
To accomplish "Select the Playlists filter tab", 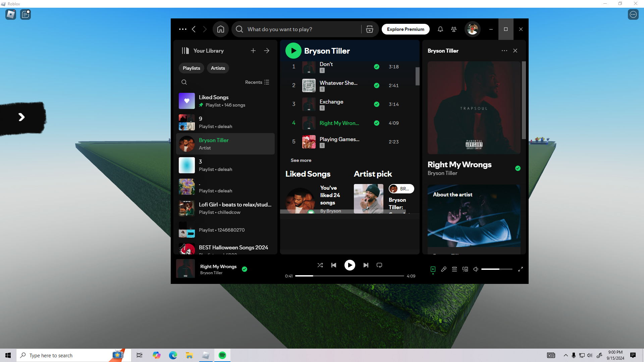I will [x=191, y=68].
